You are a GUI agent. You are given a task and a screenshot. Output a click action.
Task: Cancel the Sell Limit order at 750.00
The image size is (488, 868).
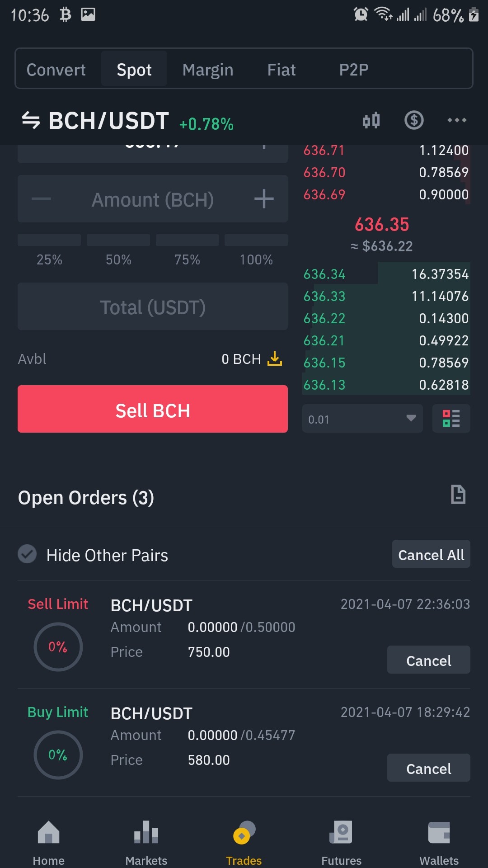pos(428,660)
